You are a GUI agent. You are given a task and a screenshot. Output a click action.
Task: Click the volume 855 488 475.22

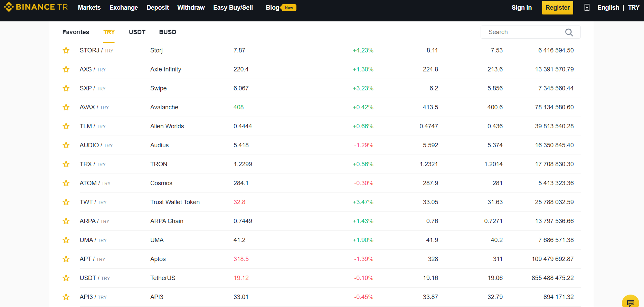pos(552,278)
